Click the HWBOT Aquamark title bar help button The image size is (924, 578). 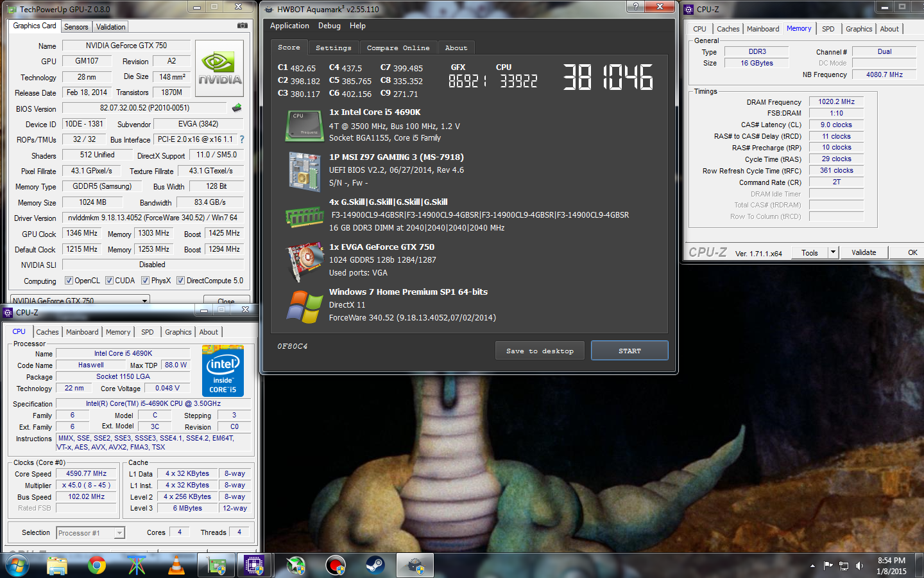[x=635, y=6]
